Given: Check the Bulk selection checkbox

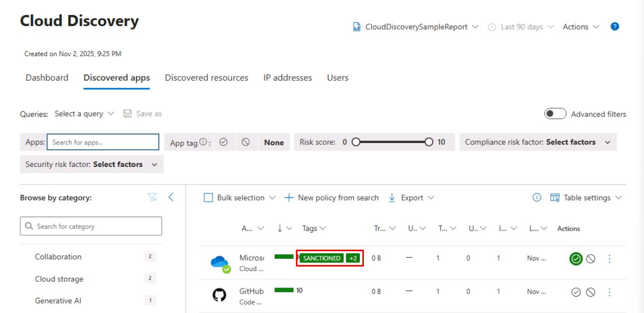Looking at the screenshot, I should click(x=208, y=198).
